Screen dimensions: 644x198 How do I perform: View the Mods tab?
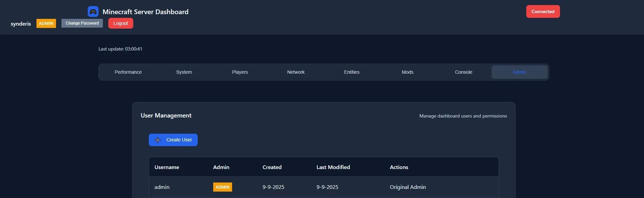click(408, 72)
